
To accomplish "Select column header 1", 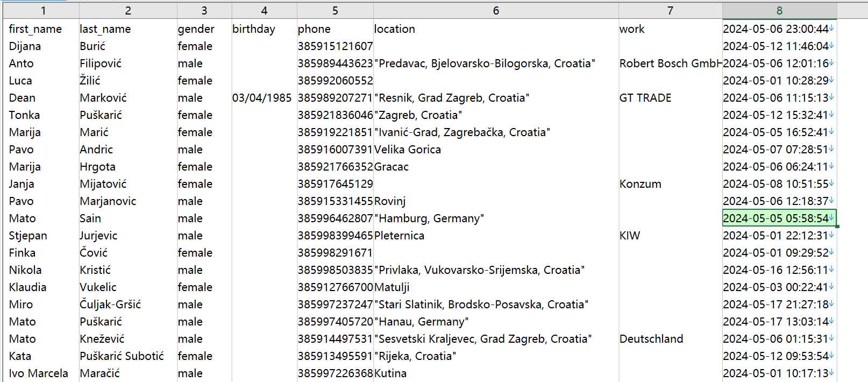I will [43, 10].
